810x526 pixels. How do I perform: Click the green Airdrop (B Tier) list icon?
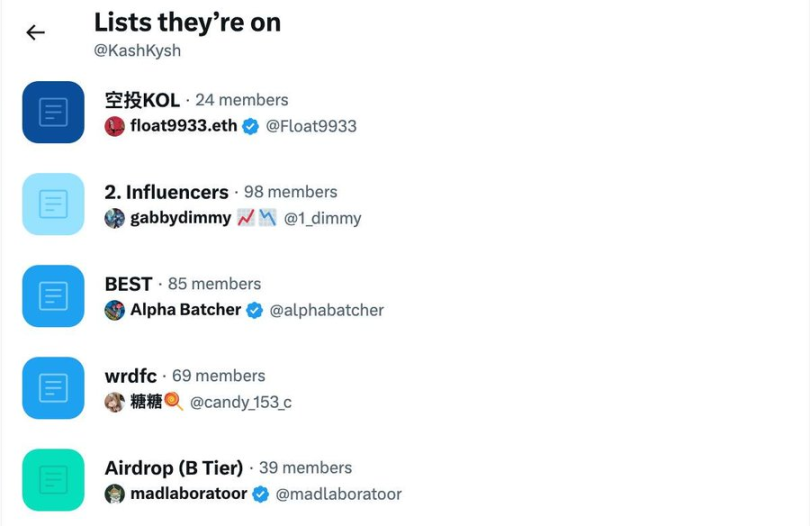click(53, 480)
